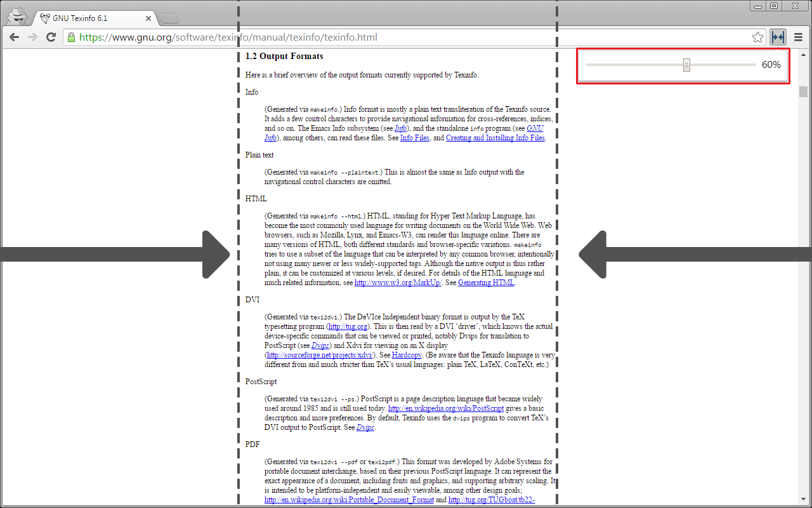Viewport: 812px width, 508px height.
Task: Click the 'PDF' format term
Action: point(252,444)
